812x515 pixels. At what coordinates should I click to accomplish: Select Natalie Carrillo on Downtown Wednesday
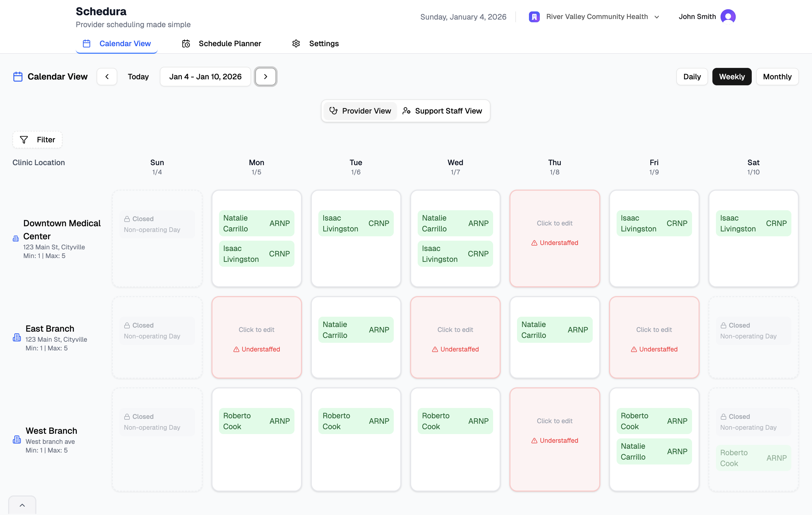pos(455,224)
